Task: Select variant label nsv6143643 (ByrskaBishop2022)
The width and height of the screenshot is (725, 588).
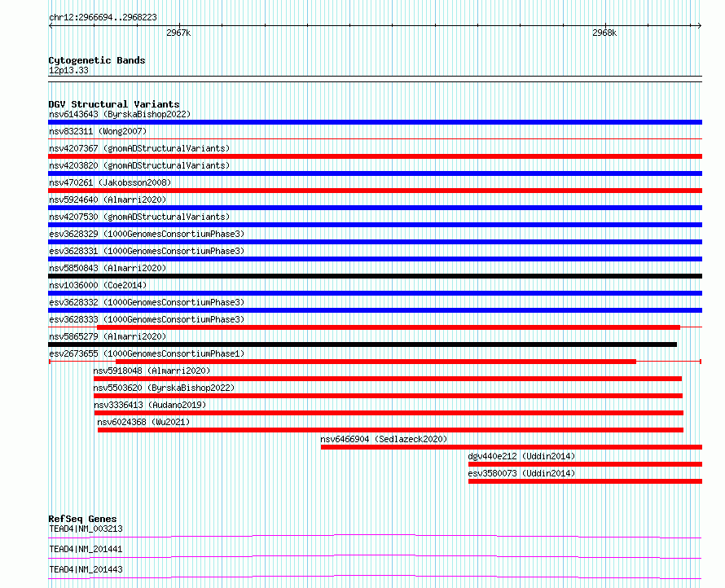Action: [120, 114]
